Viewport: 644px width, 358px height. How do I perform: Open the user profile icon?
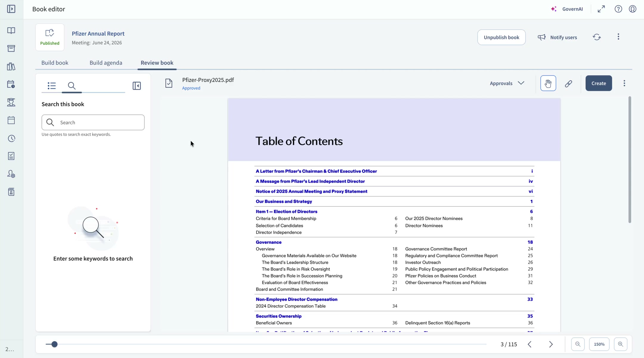click(x=633, y=9)
